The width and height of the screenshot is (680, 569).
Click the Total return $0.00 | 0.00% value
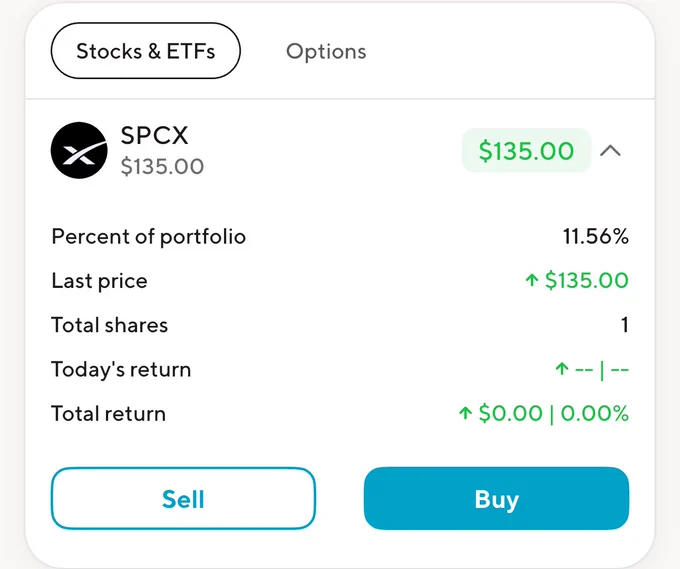point(554,413)
